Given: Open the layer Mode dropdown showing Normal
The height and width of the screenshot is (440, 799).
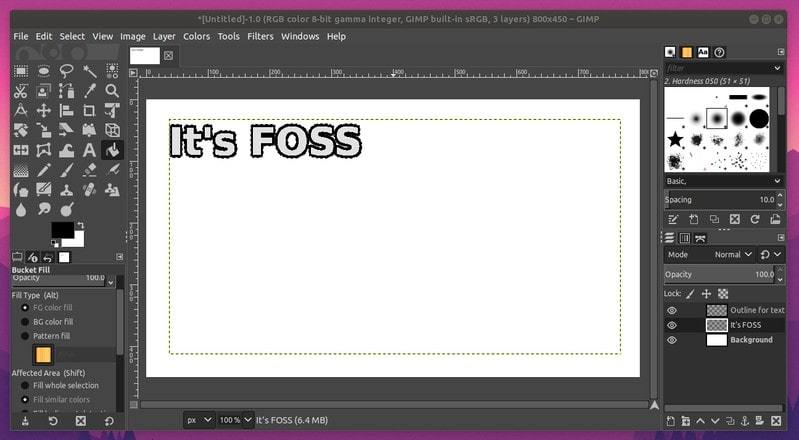Looking at the screenshot, I should click(x=742, y=255).
